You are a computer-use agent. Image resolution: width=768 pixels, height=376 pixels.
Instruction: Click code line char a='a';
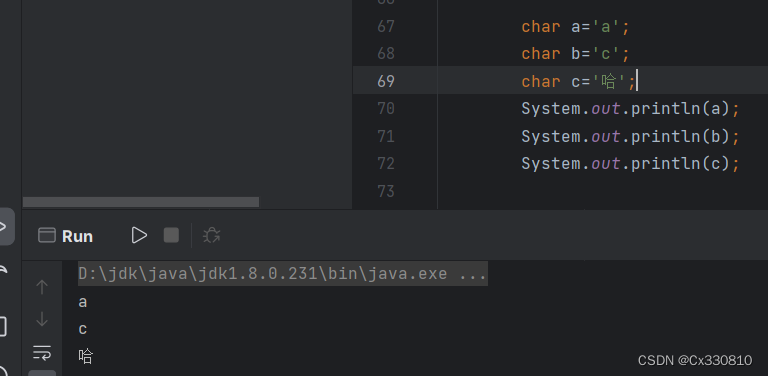point(576,26)
